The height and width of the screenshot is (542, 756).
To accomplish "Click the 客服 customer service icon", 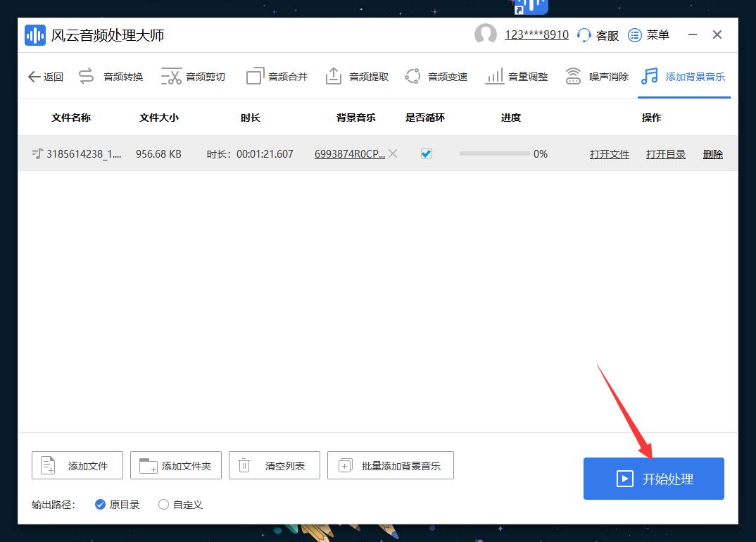I will [597, 34].
